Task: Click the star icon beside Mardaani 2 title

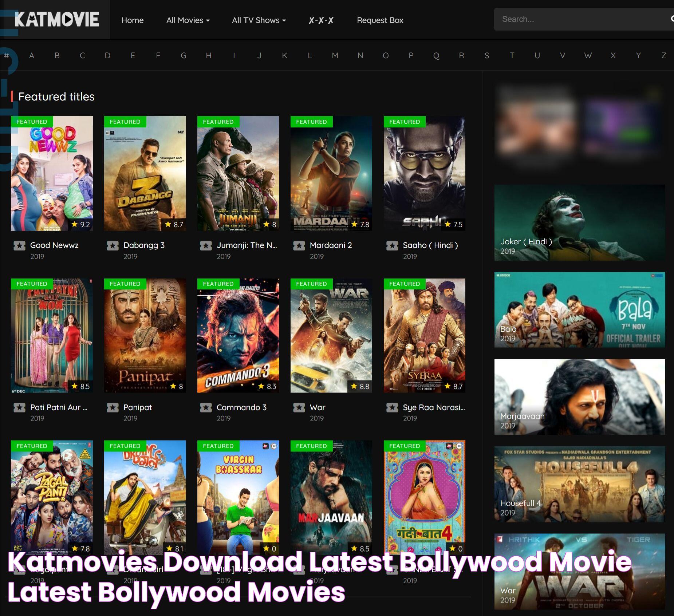Action: (x=299, y=246)
